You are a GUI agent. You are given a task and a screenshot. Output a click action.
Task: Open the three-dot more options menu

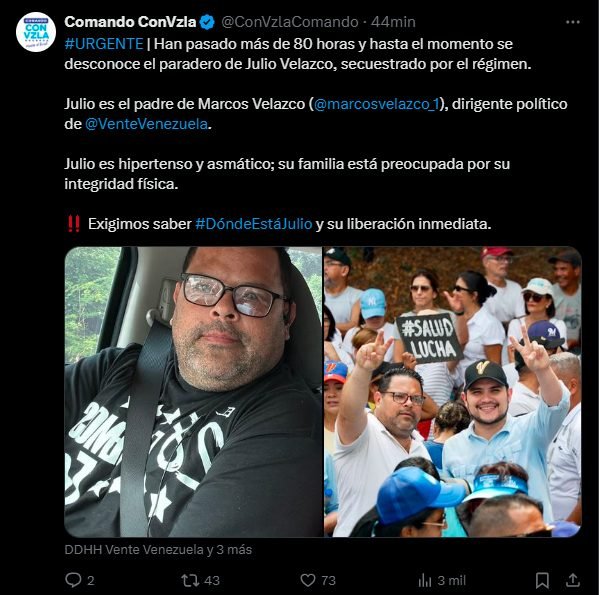click(573, 23)
